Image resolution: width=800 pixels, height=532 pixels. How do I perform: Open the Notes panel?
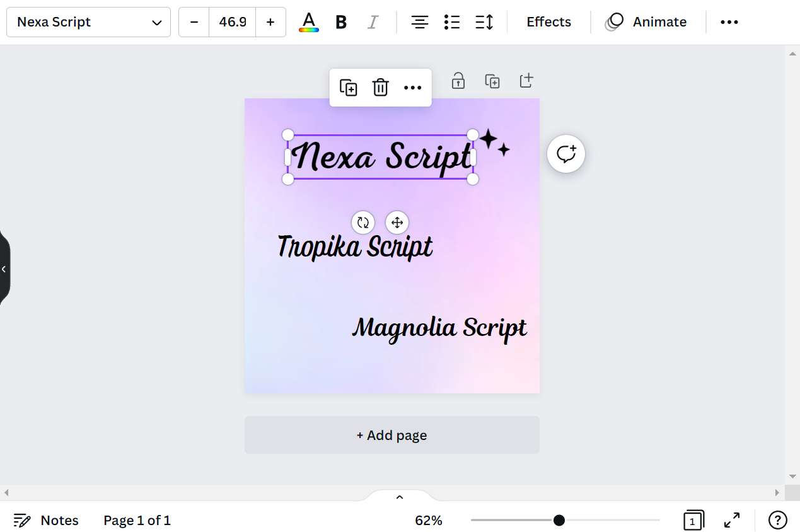pyautogui.click(x=46, y=520)
